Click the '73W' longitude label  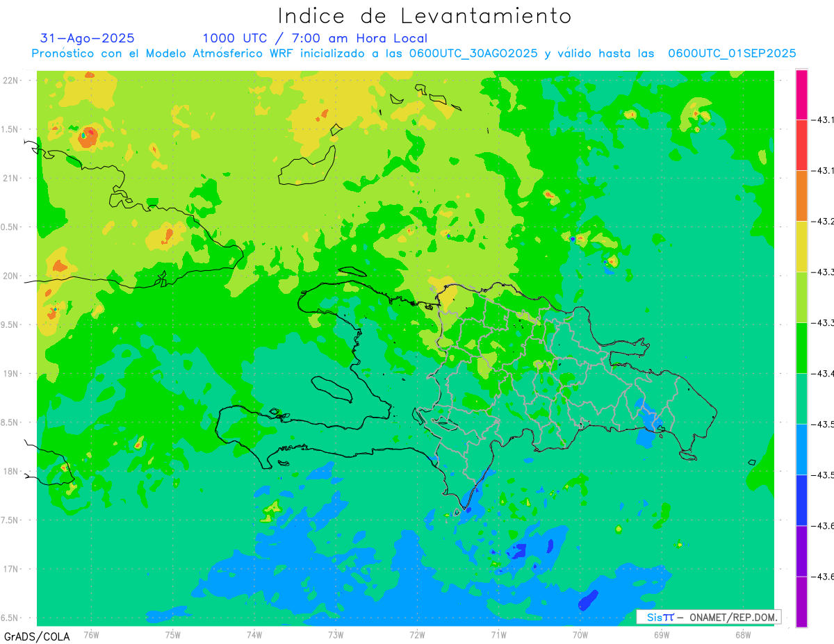[336, 634]
